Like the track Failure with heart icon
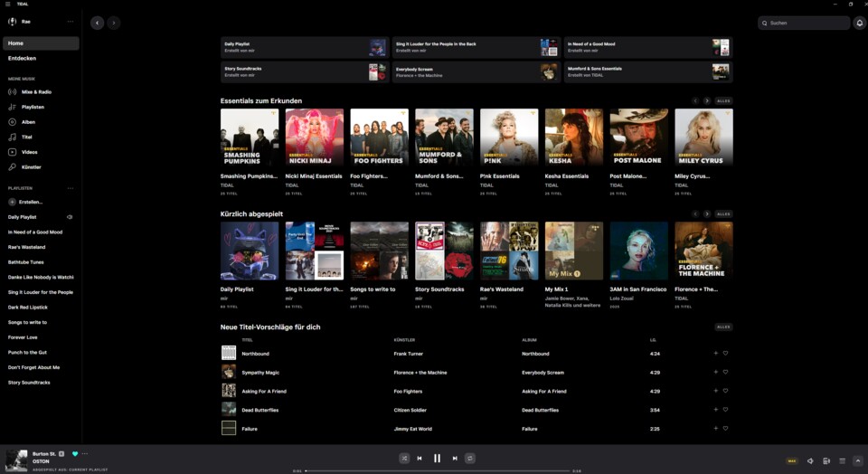868x474 pixels. tap(726, 429)
